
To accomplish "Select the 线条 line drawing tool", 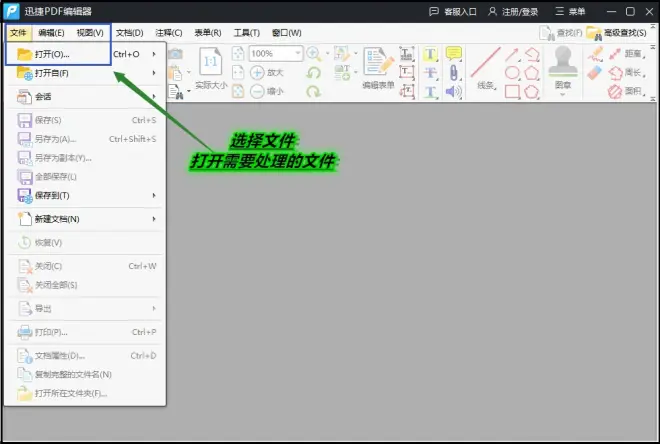I will (x=486, y=68).
